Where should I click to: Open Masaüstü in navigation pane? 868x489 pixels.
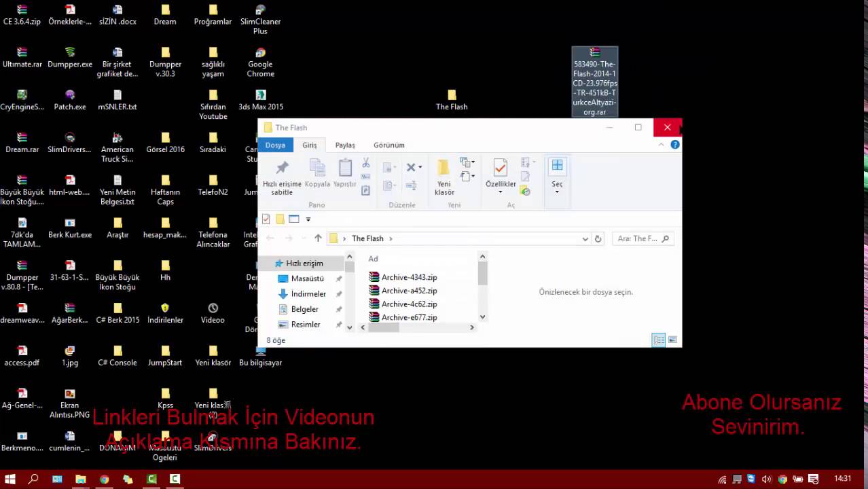click(x=307, y=278)
